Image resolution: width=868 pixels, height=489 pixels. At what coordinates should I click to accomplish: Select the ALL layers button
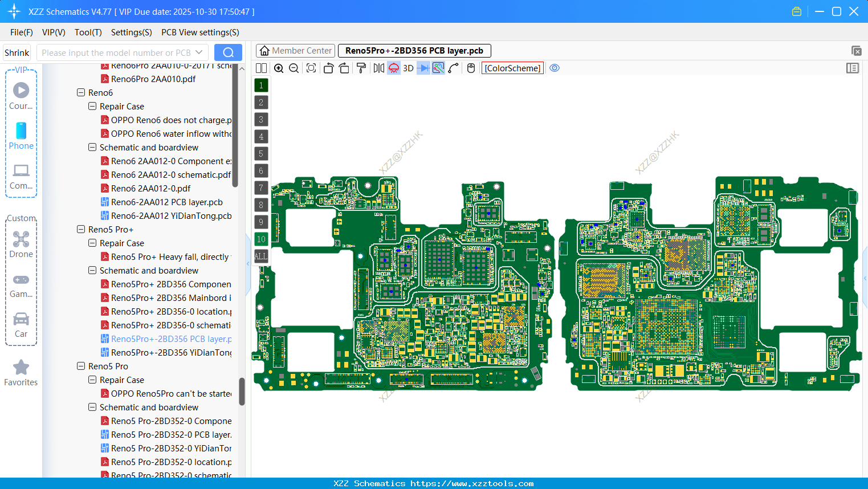point(261,256)
